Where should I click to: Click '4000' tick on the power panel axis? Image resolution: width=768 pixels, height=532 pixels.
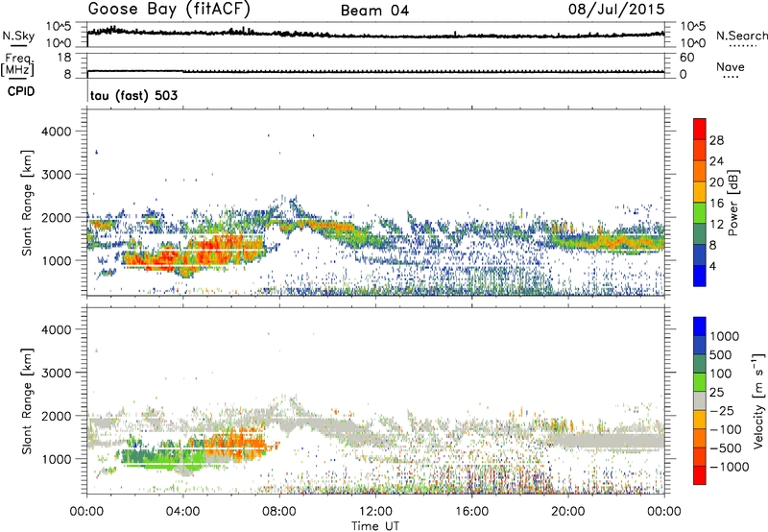click(x=56, y=132)
